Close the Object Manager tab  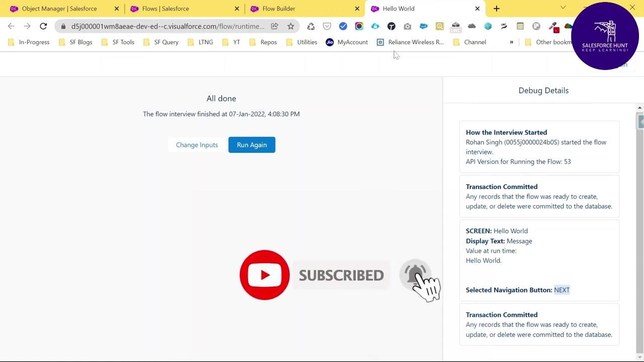click(x=117, y=9)
